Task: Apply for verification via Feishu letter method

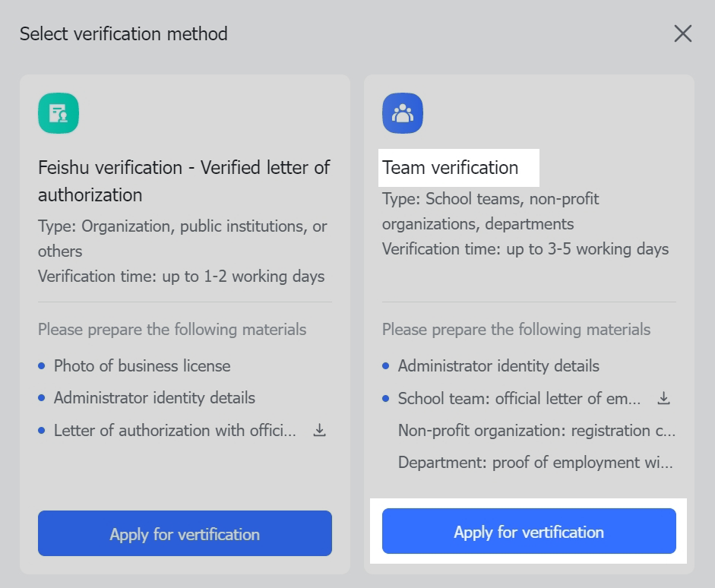Action: pyautogui.click(x=185, y=533)
